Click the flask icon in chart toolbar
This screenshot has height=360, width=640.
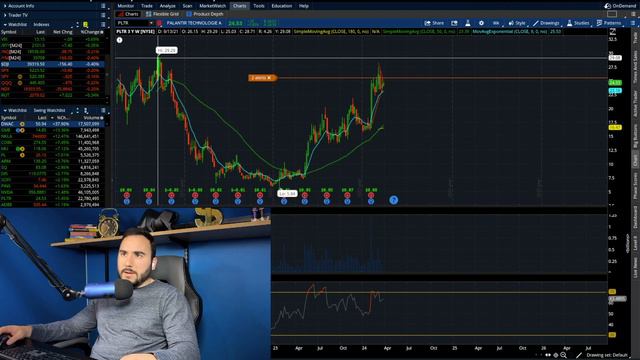point(468,23)
